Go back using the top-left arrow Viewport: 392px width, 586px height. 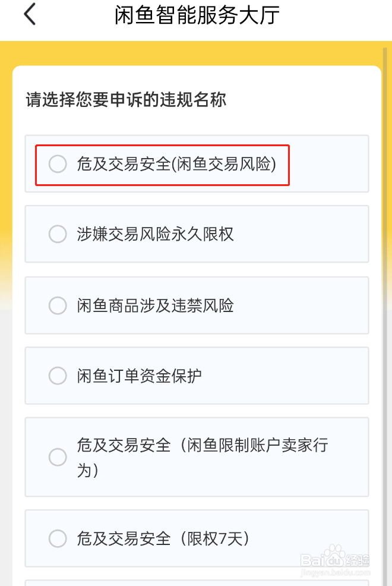[30, 15]
